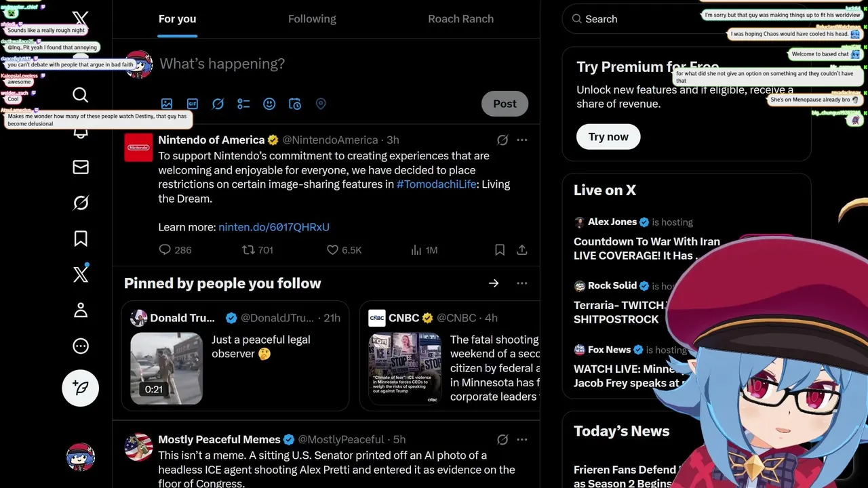The image size is (868, 488).
Task: Open more options for Pinned section
Action: click(x=522, y=283)
